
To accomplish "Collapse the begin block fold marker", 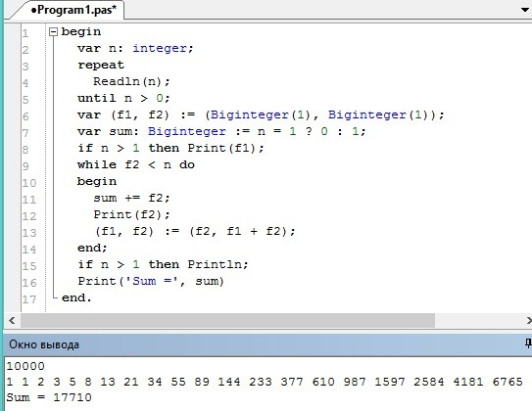I will click(53, 32).
